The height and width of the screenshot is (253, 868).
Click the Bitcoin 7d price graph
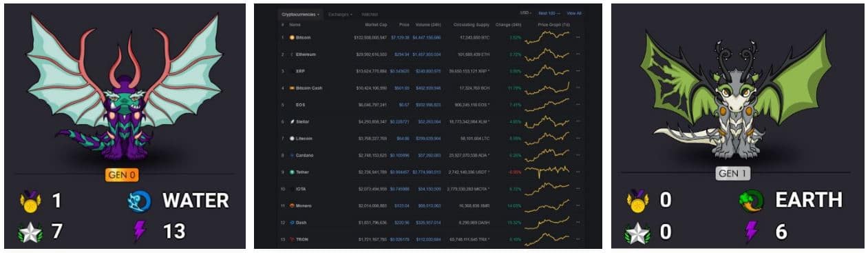click(547, 37)
